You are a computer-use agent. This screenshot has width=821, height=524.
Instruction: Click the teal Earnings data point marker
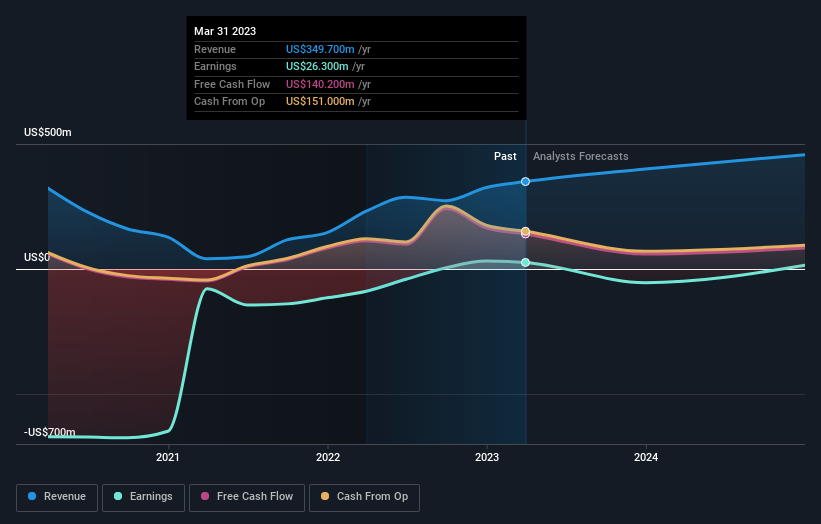pos(525,262)
